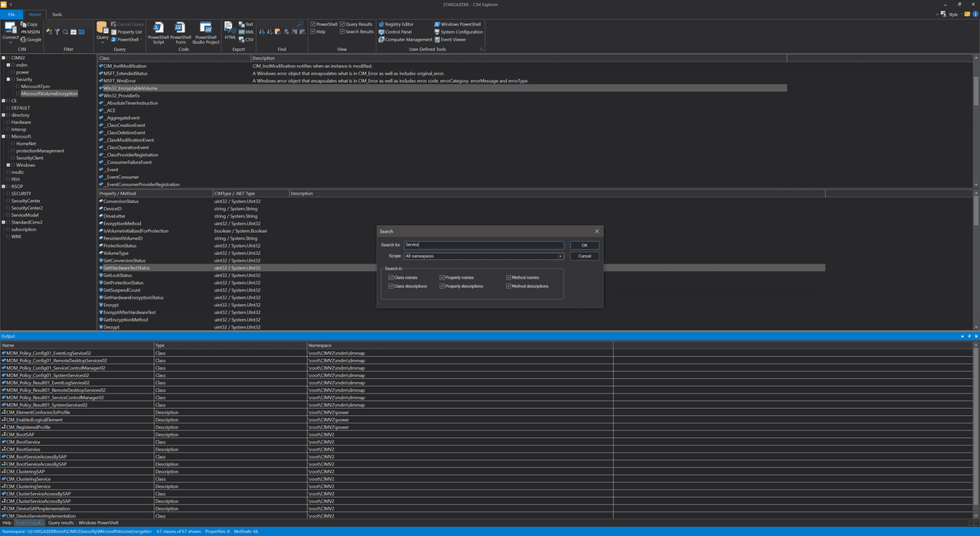Screen dimensions: 980x536
Task: Click the magnifier icon in Find box
Action: tap(300, 25)
